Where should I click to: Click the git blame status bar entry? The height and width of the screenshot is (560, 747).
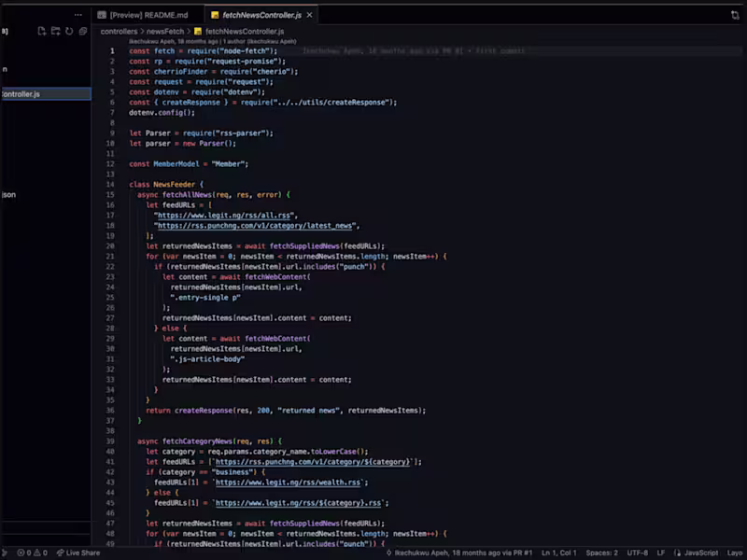459,553
